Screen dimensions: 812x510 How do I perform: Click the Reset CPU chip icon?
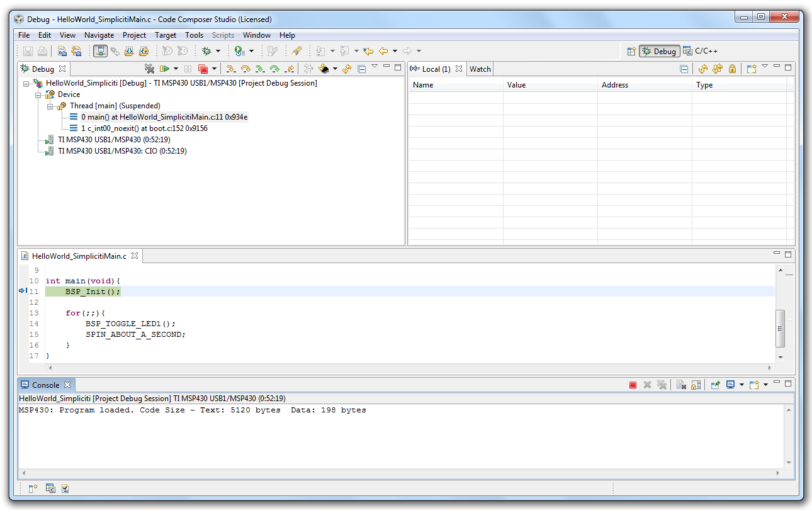click(324, 69)
